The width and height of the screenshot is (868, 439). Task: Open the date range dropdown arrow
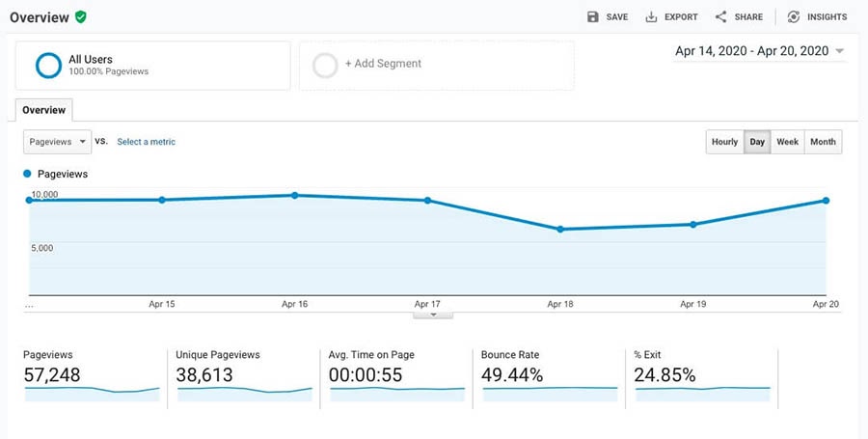(x=839, y=51)
